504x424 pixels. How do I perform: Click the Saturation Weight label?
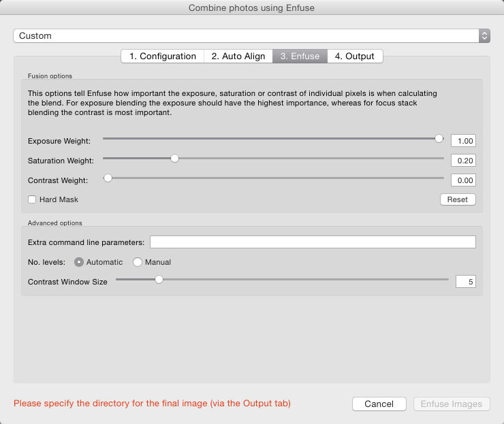[x=61, y=161]
